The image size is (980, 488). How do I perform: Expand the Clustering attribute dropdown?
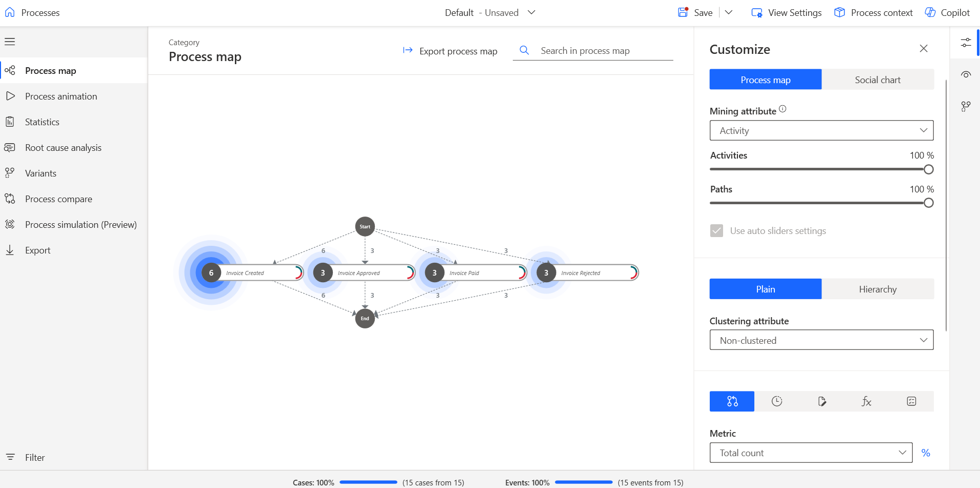[821, 340]
